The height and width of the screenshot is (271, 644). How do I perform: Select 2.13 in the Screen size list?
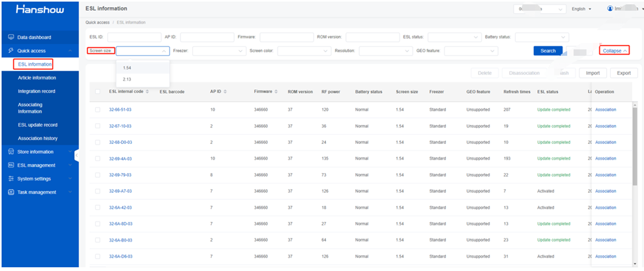click(x=143, y=79)
